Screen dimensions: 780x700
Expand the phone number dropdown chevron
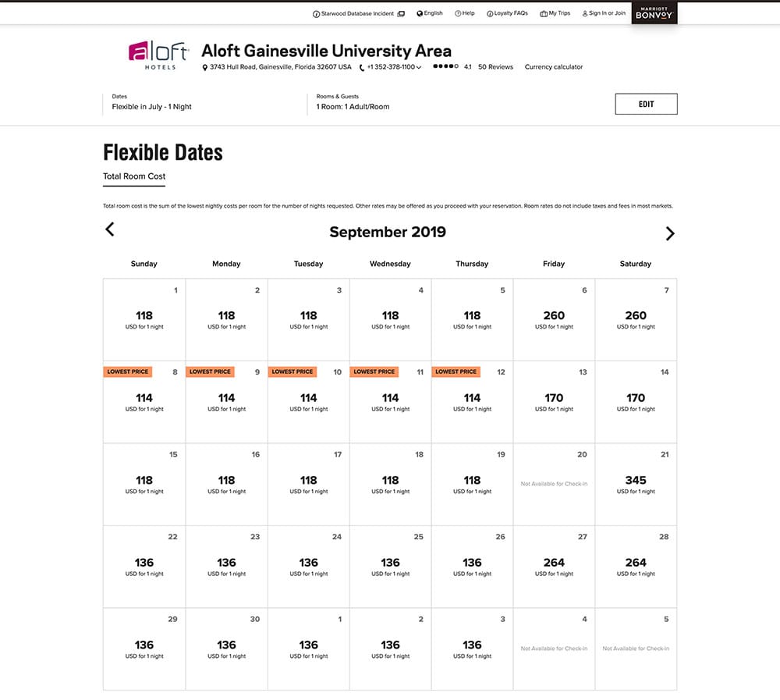click(420, 67)
